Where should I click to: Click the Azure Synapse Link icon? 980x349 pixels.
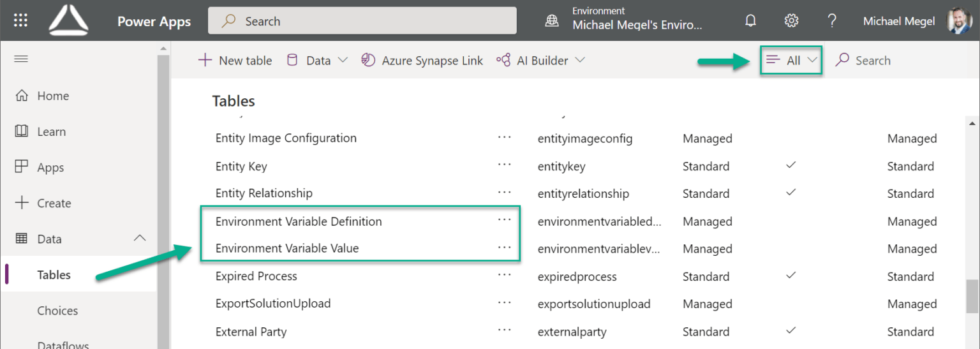pos(368,60)
